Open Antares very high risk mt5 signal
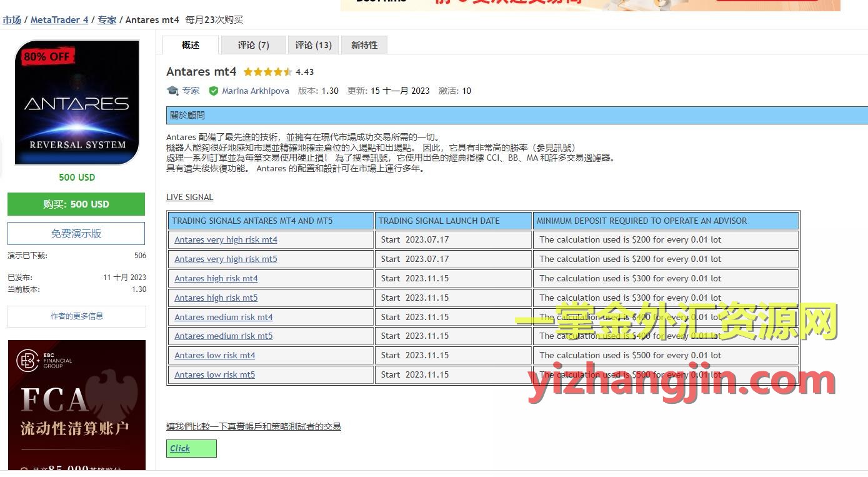Viewport: 868px width, 477px height. pyautogui.click(x=226, y=259)
